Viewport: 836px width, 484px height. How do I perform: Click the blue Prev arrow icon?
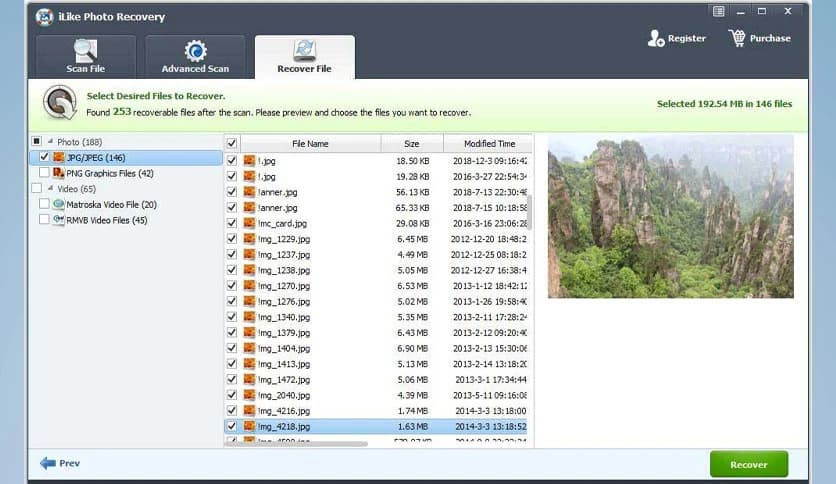(48, 463)
